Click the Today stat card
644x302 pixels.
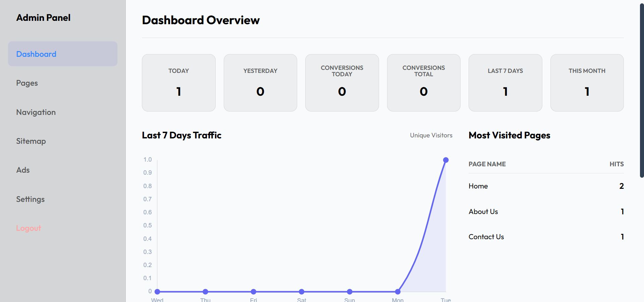click(x=178, y=83)
